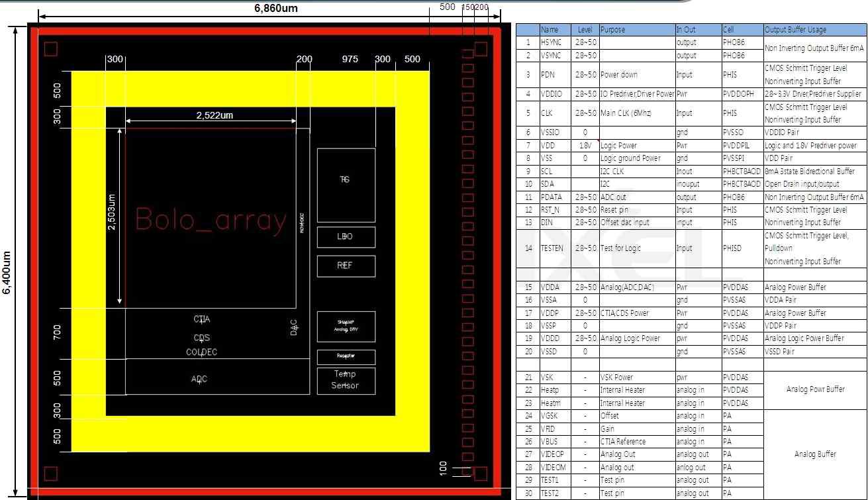Screen dimensions: 868x500
Task: Click the 'Reset pin' purpose cell
Action: 637,210
